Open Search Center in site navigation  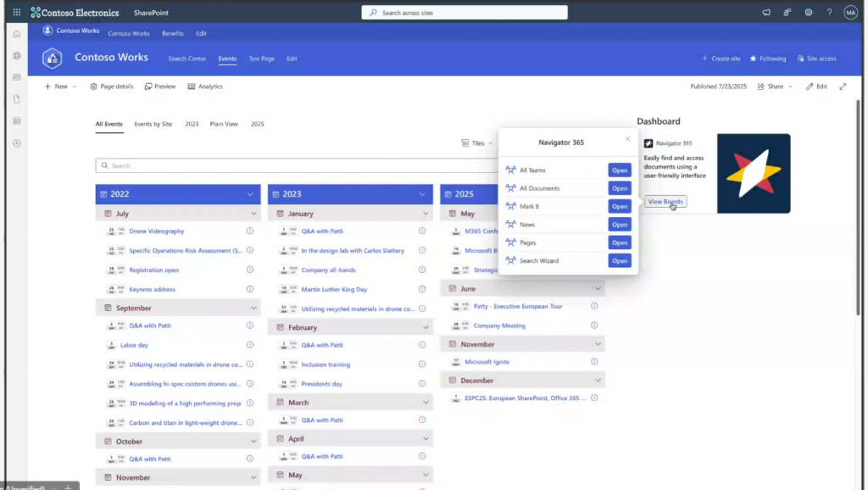coord(187,58)
